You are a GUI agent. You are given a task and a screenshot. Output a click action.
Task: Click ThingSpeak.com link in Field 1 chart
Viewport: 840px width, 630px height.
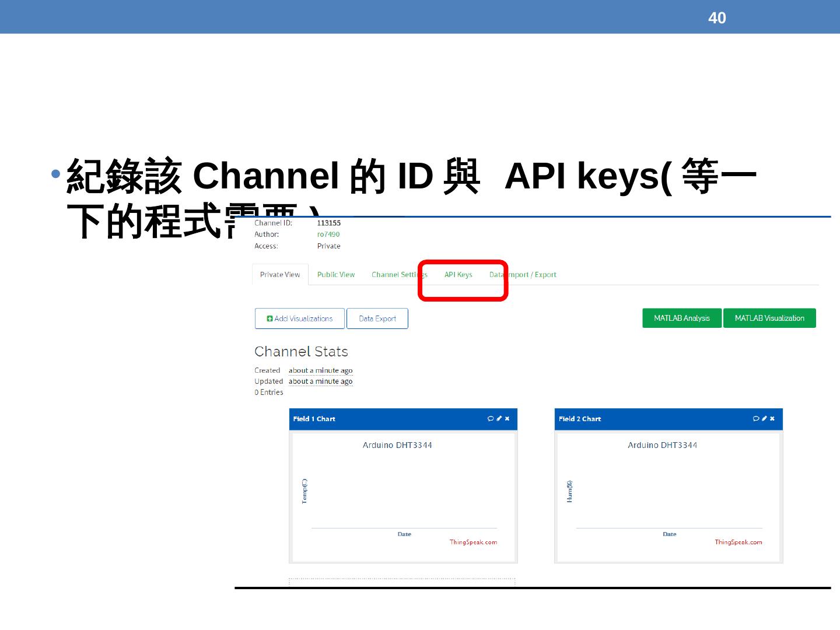point(473,542)
